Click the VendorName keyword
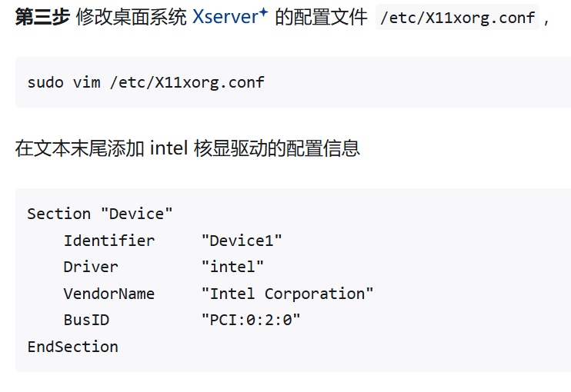The image size is (571, 392). pyautogui.click(x=109, y=294)
